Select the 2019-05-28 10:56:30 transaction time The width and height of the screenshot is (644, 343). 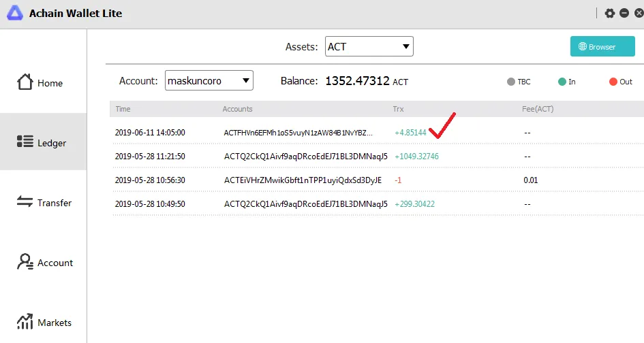(150, 180)
